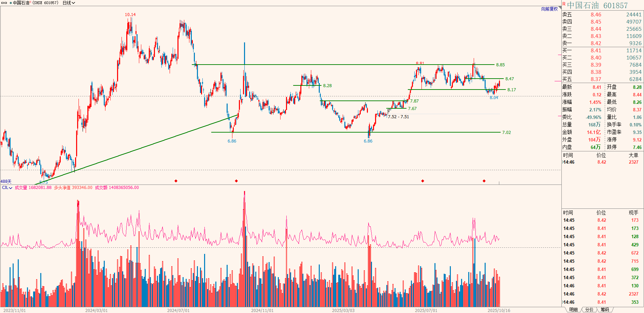Image resolution: width=644 pixels, height=313 pixels.
Task: Click the 市盈率 value 9.35
Action: coord(637,132)
